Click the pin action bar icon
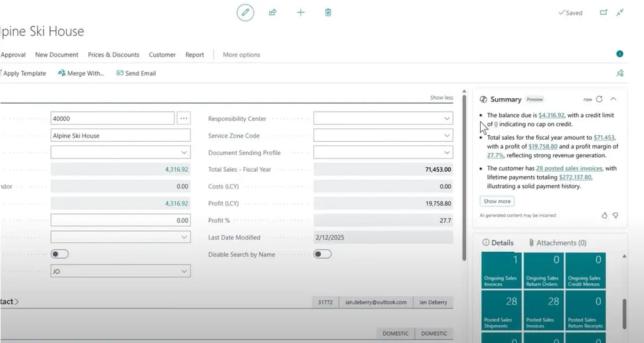The height and width of the screenshot is (343, 644). 620,73
